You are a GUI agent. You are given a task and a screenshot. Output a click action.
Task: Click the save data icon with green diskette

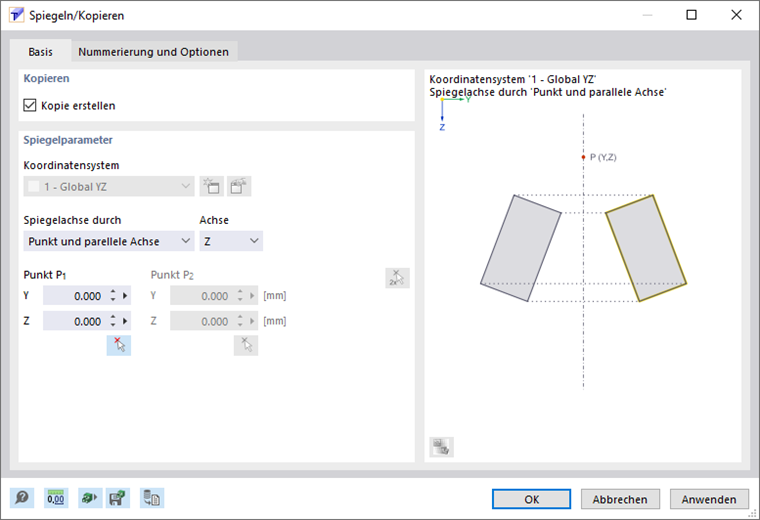pos(118,498)
